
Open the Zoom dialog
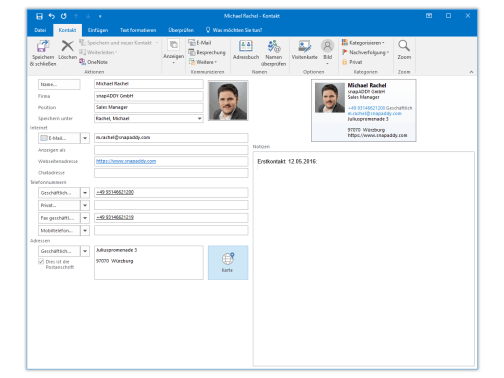click(x=404, y=50)
